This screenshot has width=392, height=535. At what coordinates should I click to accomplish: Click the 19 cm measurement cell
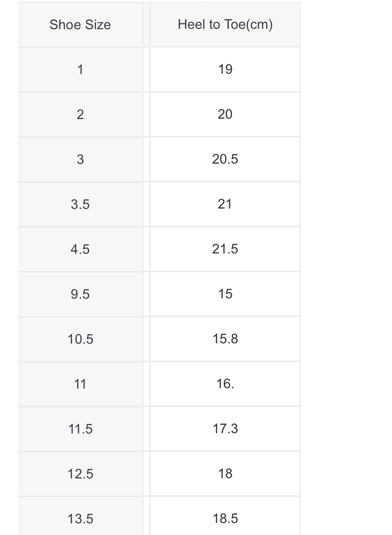tap(225, 70)
